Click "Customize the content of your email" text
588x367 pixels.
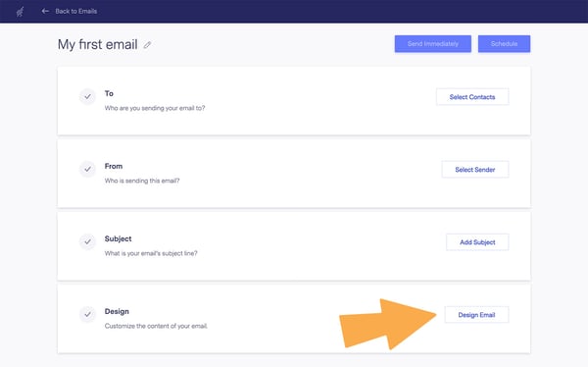pos(156,326)
